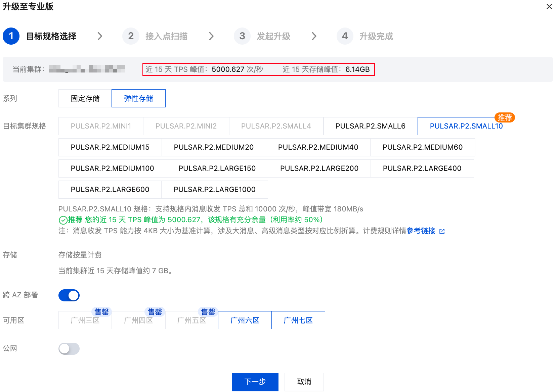Choose PULSAR.P2.SMALL4 spec
The width and height of the screenshot is (559, 392).
tap(276, 126)
